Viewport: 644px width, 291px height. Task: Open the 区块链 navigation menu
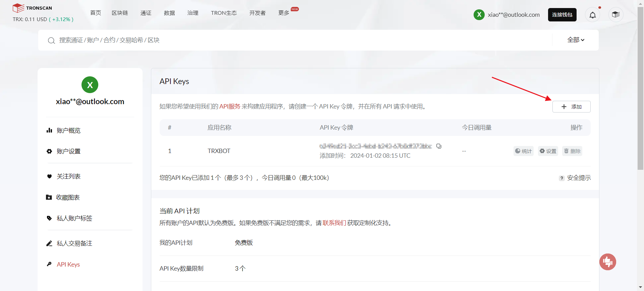click(120, 13)
